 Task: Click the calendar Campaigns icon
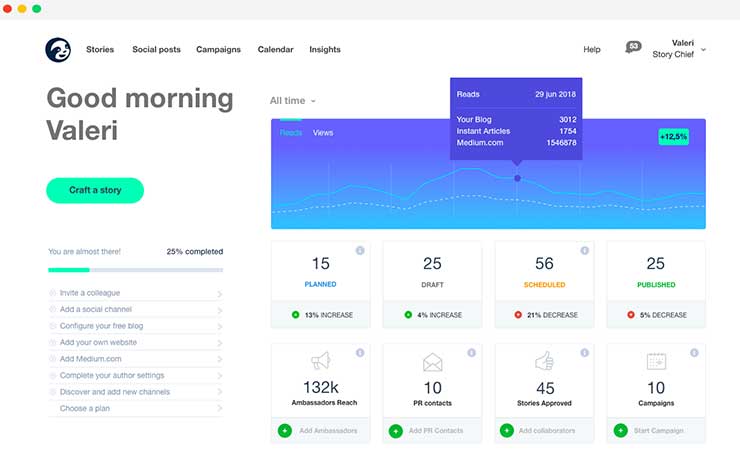point(656,362)
